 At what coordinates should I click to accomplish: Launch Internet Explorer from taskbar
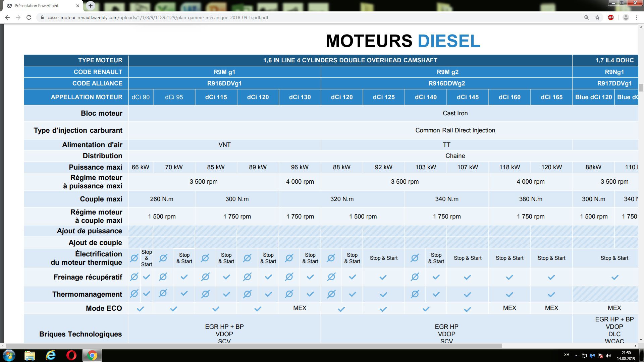pyautogui.click(x=51, y=355)
